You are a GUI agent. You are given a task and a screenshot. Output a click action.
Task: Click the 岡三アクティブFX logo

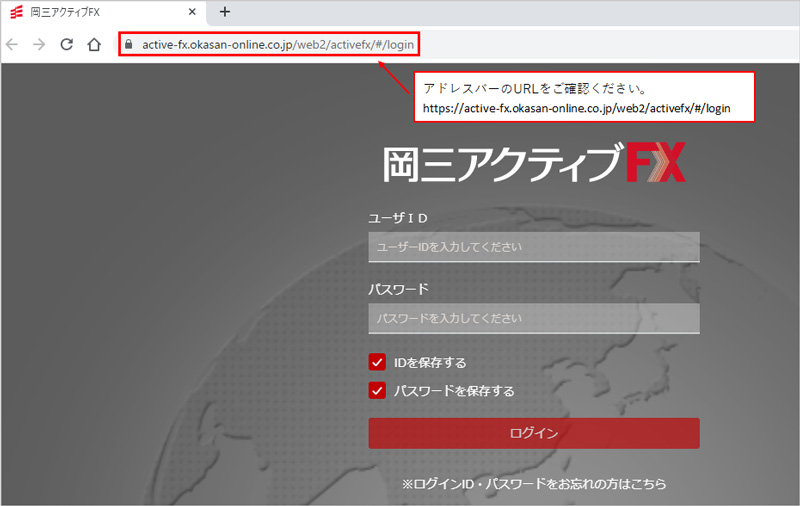[x=534, y=163]
